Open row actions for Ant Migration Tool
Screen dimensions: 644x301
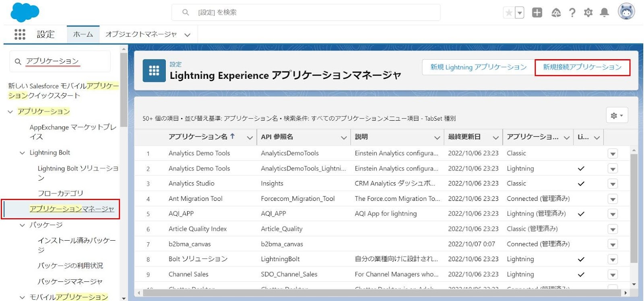[613, 199]
